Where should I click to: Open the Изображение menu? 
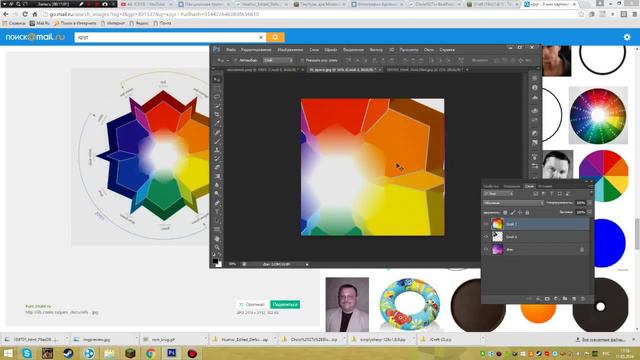click(x=290, y=50)
